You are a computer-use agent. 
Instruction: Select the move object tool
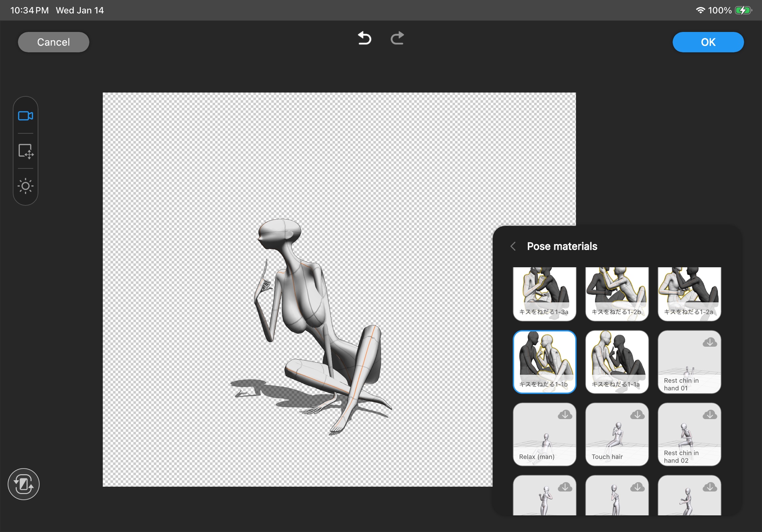tap(26, 151)
